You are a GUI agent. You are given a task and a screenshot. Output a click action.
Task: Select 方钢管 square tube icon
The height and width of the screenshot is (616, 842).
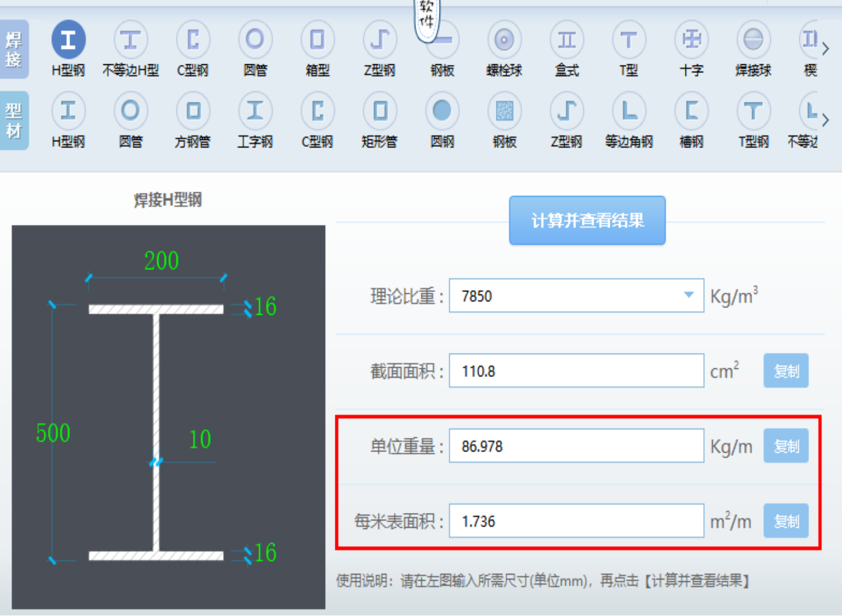pyautogui.click(x=193, y=111)
